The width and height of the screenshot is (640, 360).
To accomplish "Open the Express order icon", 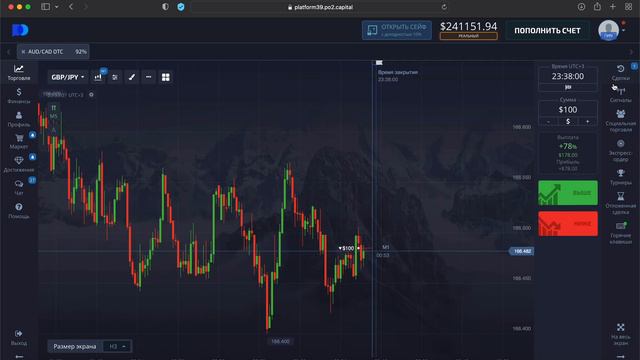I will 620,151.
